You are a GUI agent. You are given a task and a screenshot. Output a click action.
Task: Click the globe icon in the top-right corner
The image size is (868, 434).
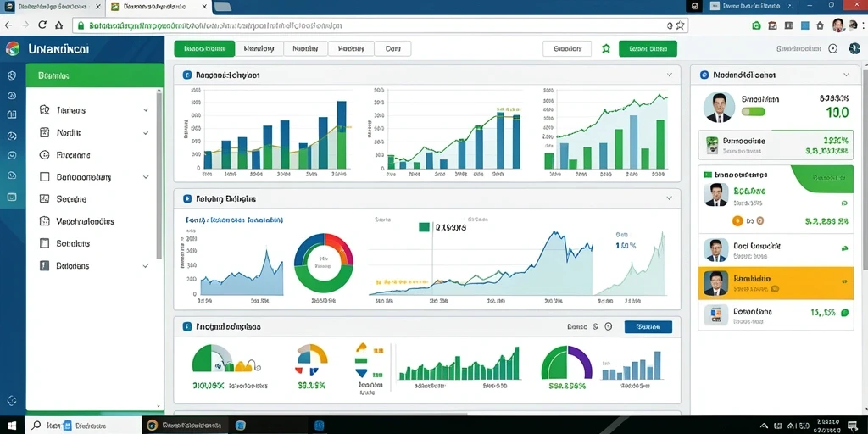pos(854,48)
